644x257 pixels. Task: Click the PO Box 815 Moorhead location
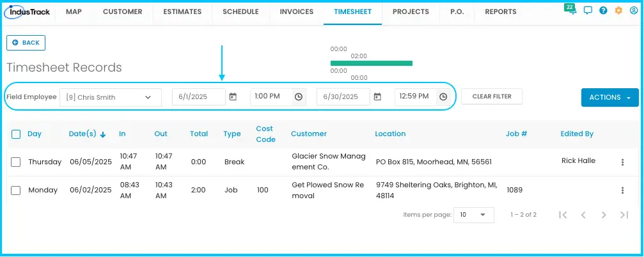click(434, 162)
